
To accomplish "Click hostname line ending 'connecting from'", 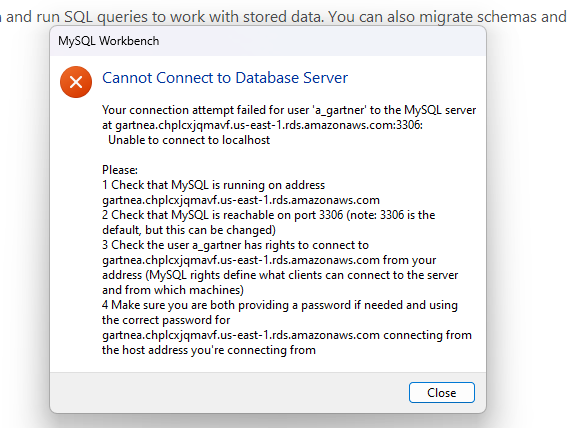I will pos(287,335).
